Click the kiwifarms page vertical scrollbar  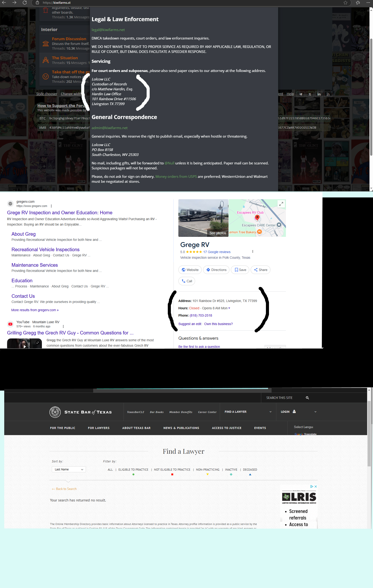[371, 98]
